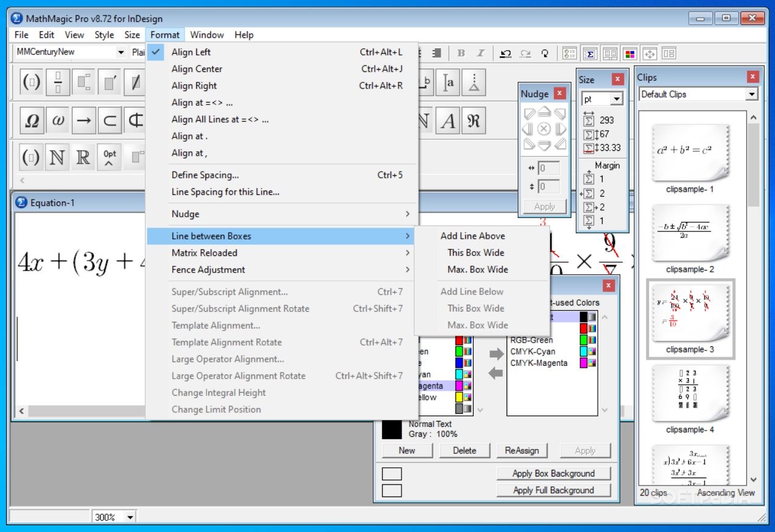This screenshot has height=532, width=775.
Task: Open the parentheses fence template palette
Action: (31, 82)
